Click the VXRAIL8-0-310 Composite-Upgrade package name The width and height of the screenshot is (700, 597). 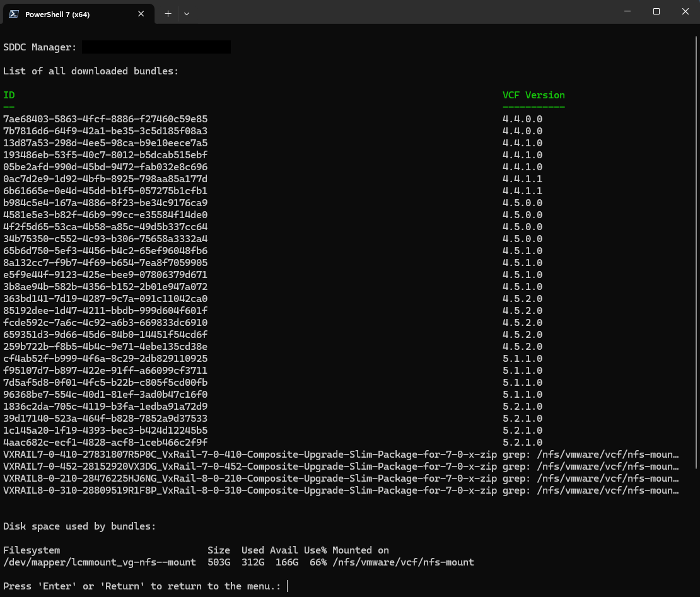(250, 490)
